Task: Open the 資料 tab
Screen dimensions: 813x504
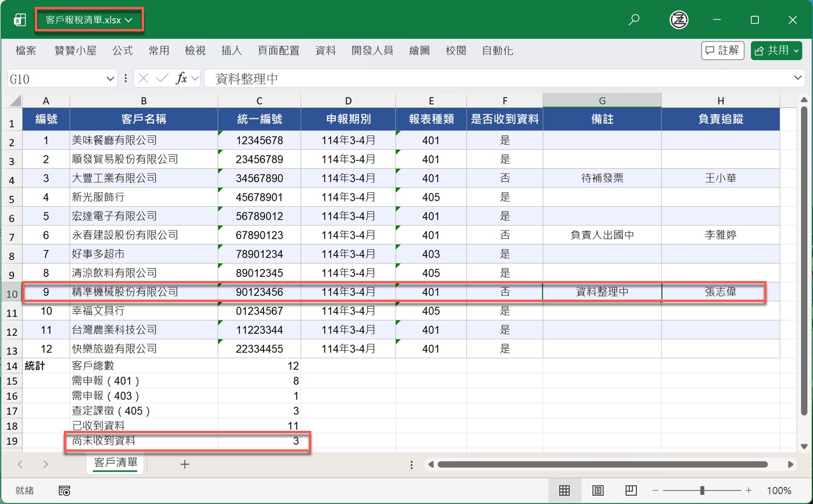Action: coord(325,51)
